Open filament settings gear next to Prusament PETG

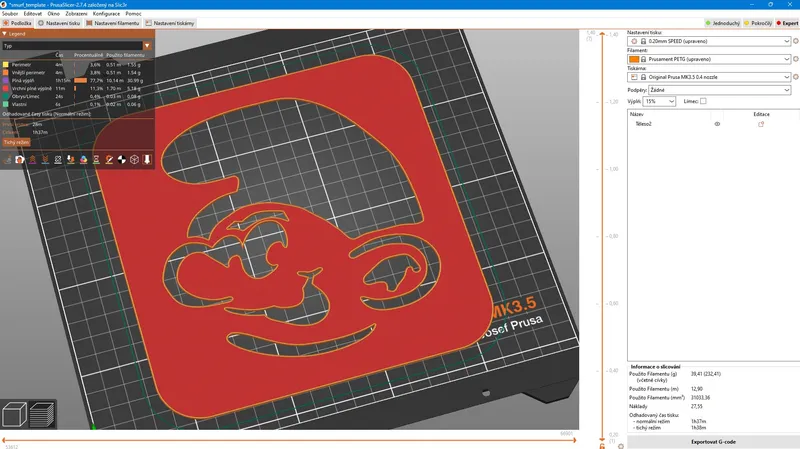pos(795,59)
